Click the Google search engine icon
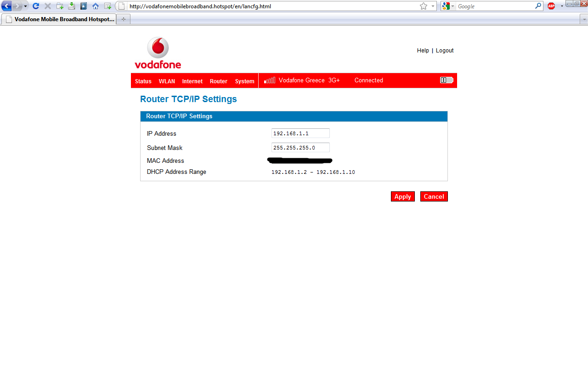Viewport: 588px width, 368px height. pyautogui.click(x=446, y=6)
